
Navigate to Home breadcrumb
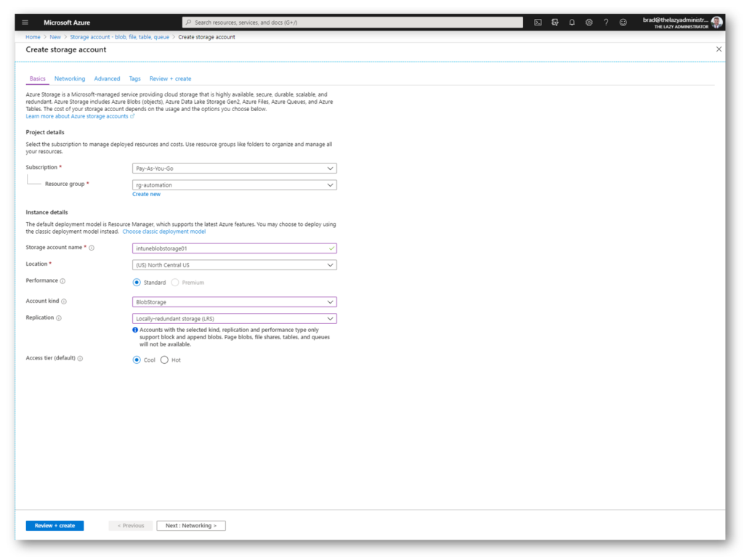[33, 37]
